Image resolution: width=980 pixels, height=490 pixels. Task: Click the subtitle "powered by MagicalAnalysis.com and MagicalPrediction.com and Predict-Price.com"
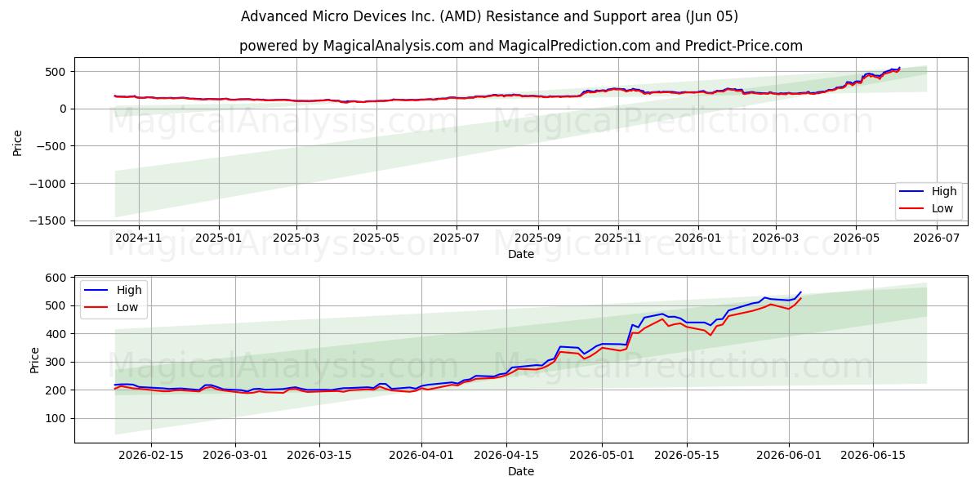point(521,46)
